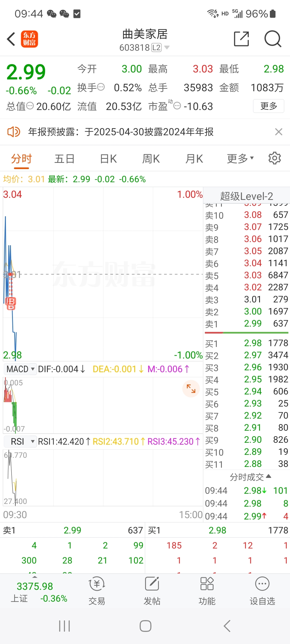Open the MACD indicator dropdown
This screenshot has height=644, width=290.
pyautogui.click(x=20, y=369)
